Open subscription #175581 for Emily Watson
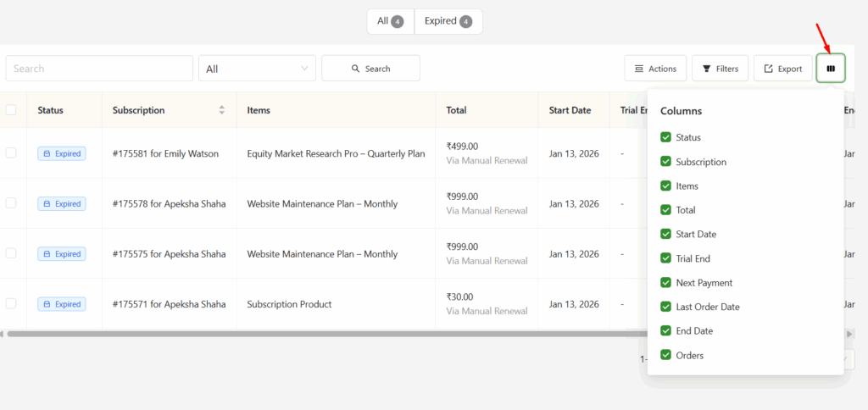Image resolution: width=868 pixels, height=410 pixels. point(165,153)
